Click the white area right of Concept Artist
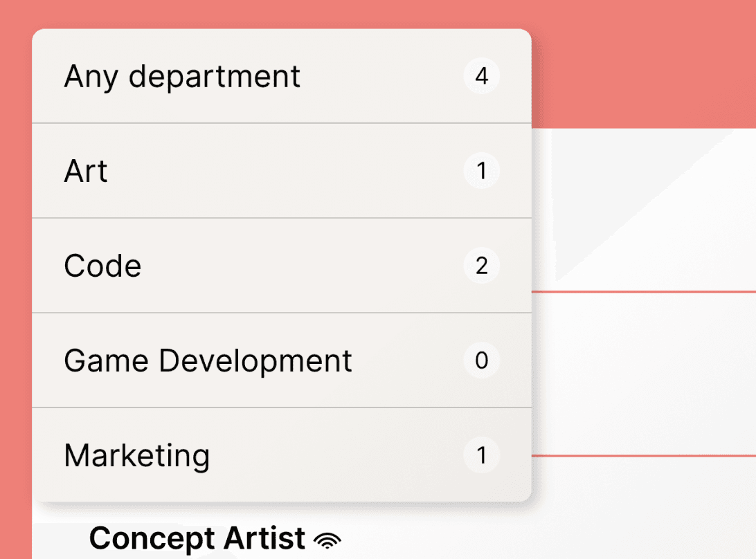756x559 pixels. 519,538
